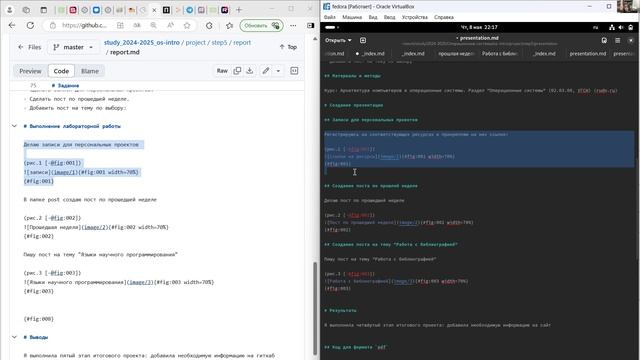Toggle the browser sidebar icon
The height and width of the screenshot is (360, 640).
click(311, 25)
